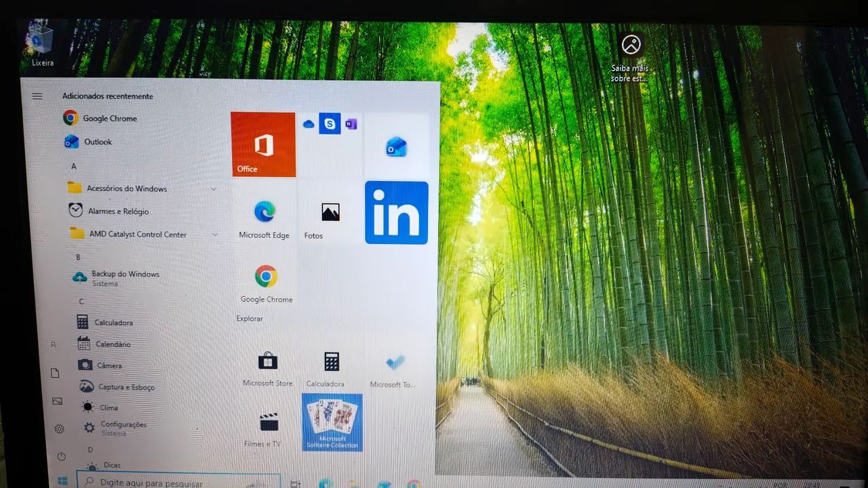This screenshot has height=488, width=868.
Task: Expand the AMD Catalyst Control Center chevron
Action: (x=216, y=234)
